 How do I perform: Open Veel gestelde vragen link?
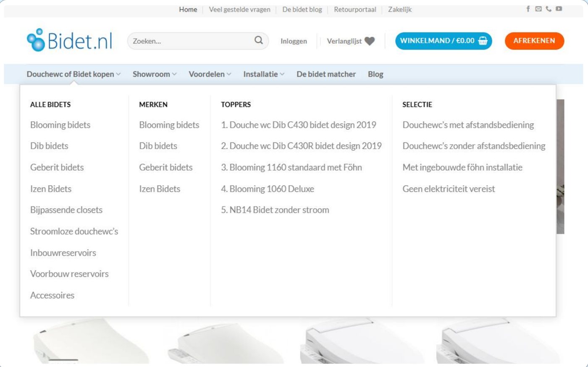(240, 9)
